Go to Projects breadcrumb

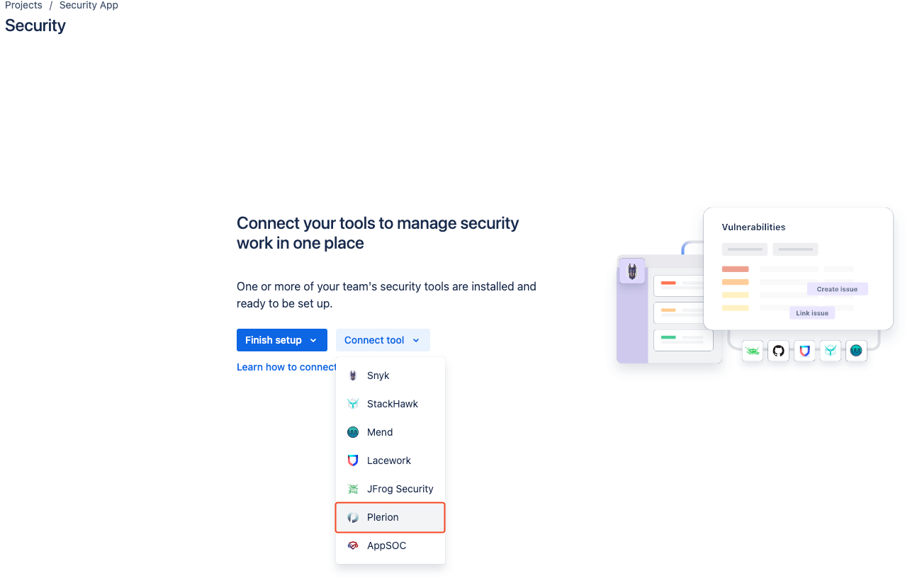(x=23, y=5)
